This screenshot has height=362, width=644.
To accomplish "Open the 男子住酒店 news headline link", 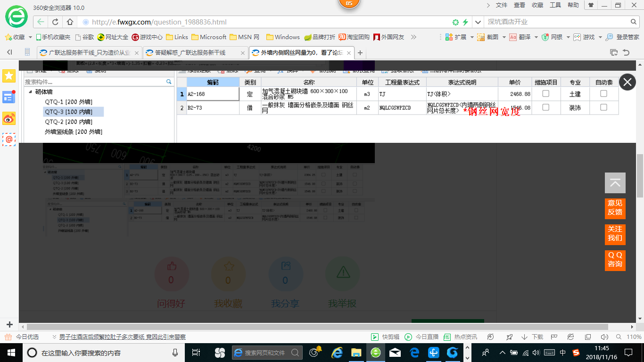I will [123, 337].
